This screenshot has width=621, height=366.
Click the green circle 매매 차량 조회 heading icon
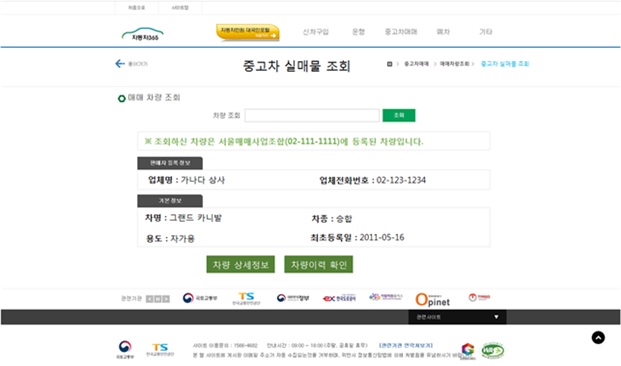[x=122, y=98]
